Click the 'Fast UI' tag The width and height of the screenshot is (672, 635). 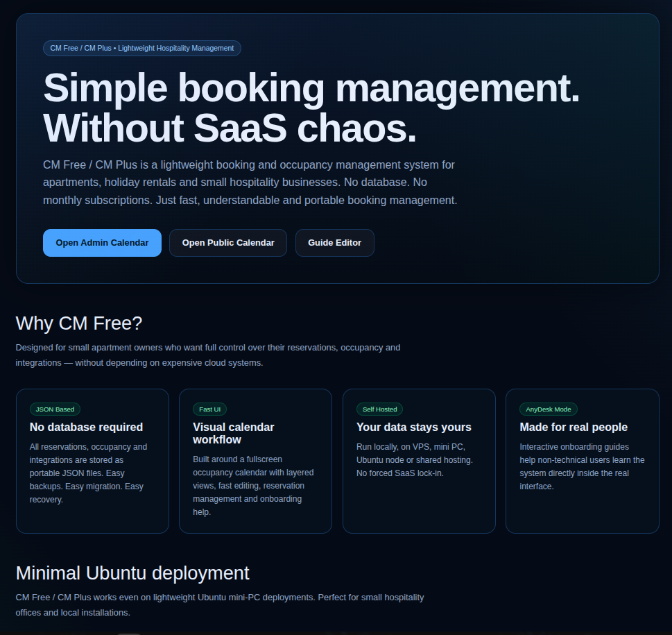click(209, 409)
